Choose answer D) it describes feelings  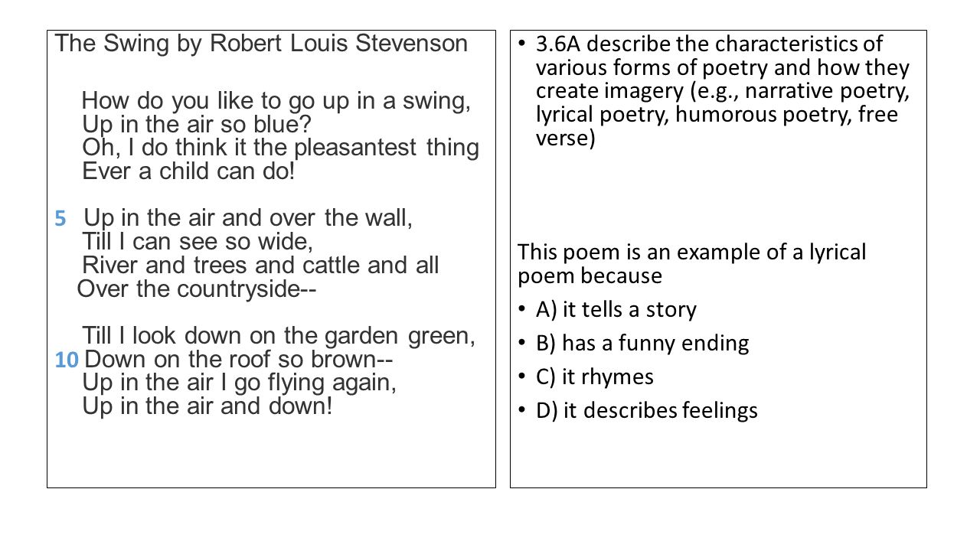point(647,411)
